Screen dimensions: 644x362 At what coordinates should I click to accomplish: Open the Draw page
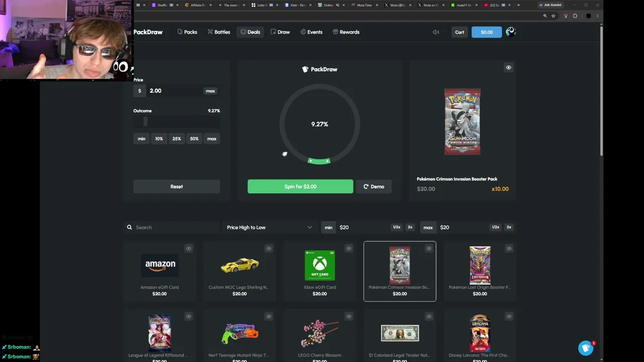[x=280, y=32]
